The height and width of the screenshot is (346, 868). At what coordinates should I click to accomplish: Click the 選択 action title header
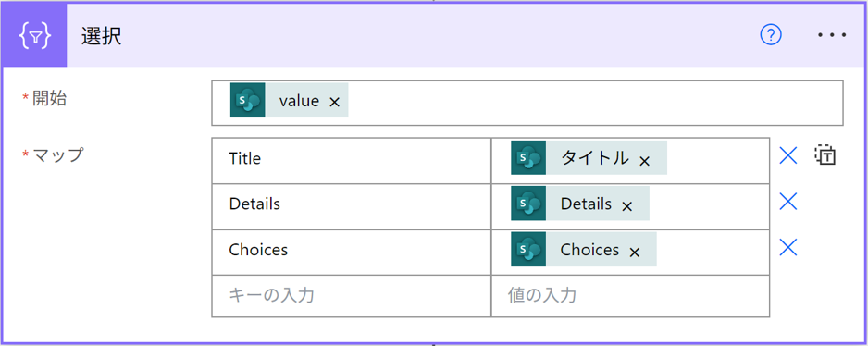pyautogui.click(x=102, y=36)
